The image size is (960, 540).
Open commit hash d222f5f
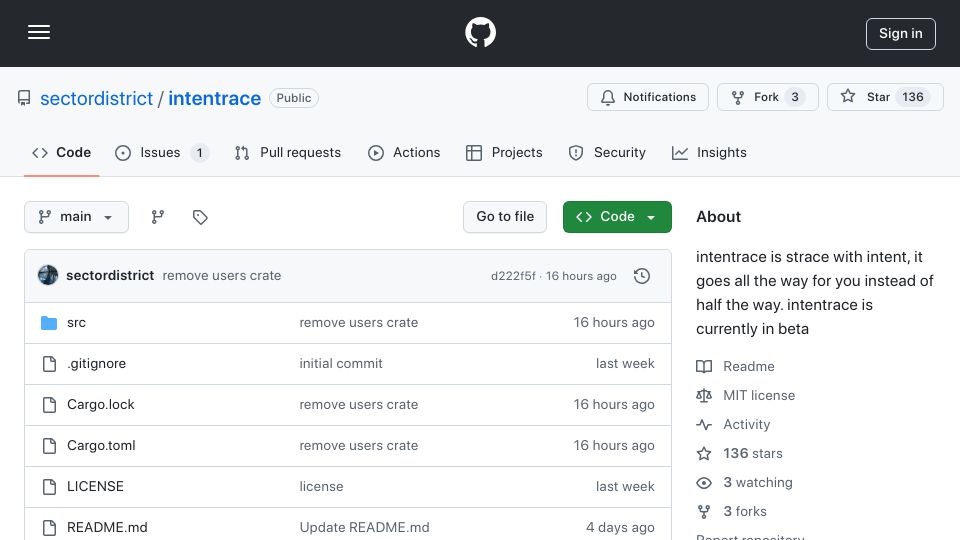pyautogui.click(x=513, y=276)
